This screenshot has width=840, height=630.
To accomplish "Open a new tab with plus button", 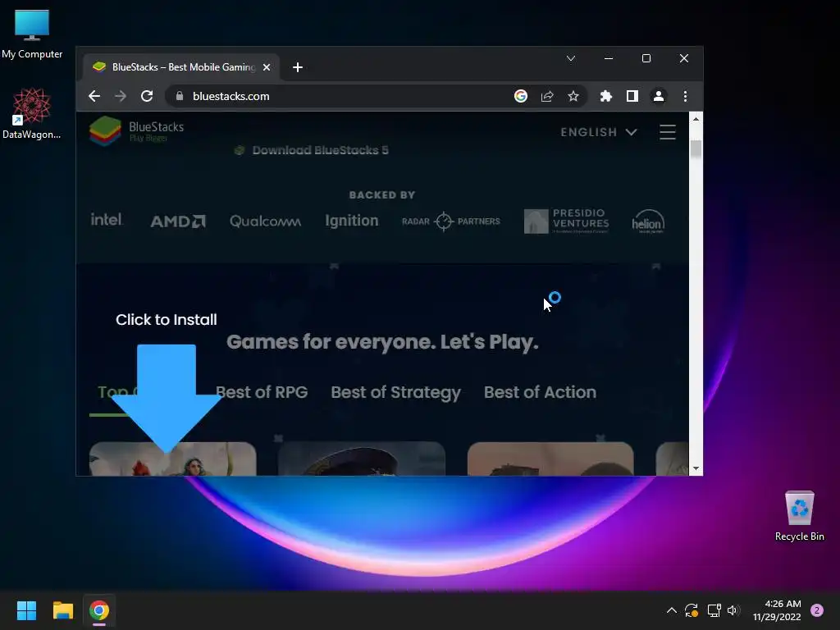I will point(298,67).
